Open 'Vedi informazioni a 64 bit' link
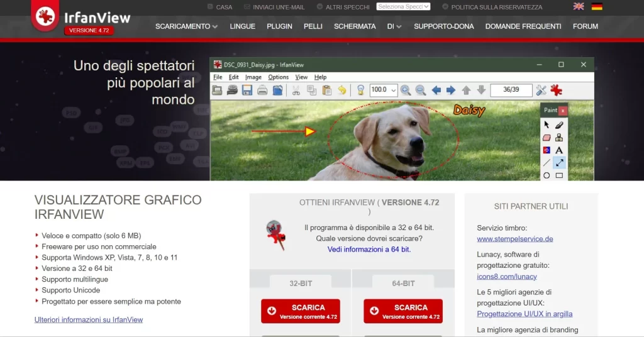644x337 pixels. pos(369,249)
